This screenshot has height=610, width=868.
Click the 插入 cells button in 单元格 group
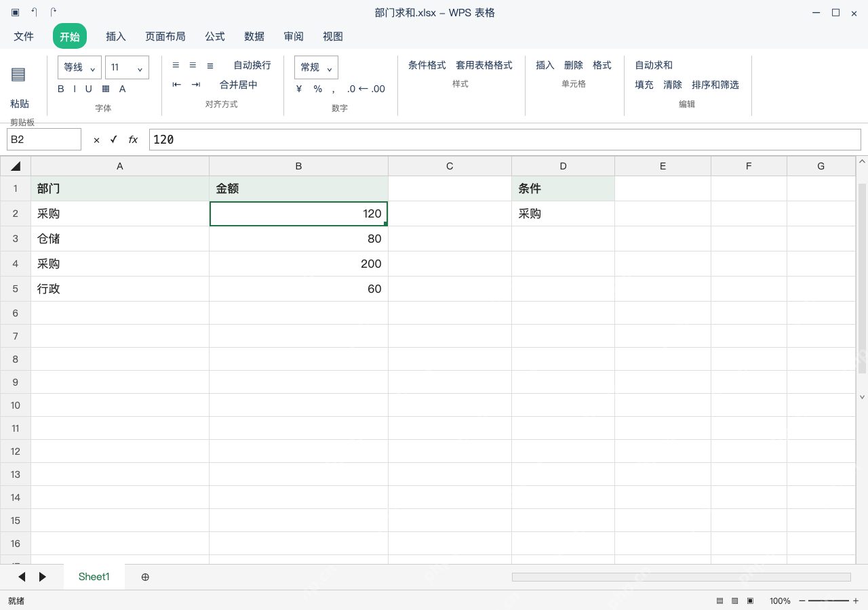pyautogui.click(x=545, y=65)
